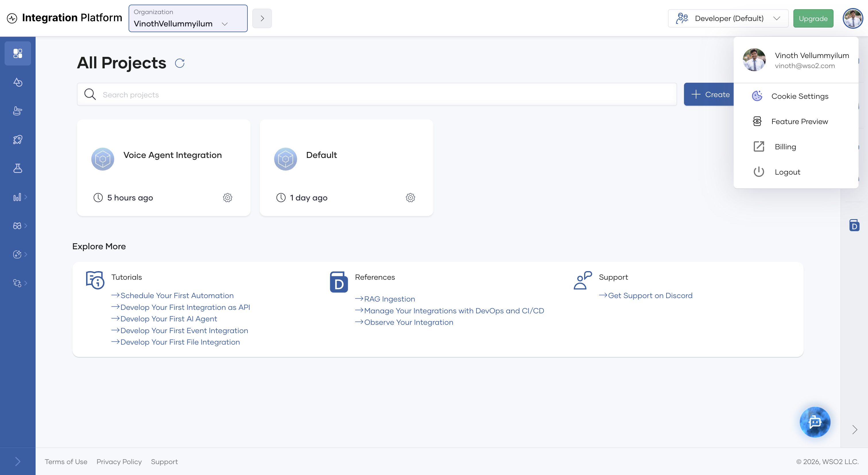Expand the right panel chevron
Image resolution: width=868 pixels, height=475 pixels.
pyautogui.click(x=855, y=430)
